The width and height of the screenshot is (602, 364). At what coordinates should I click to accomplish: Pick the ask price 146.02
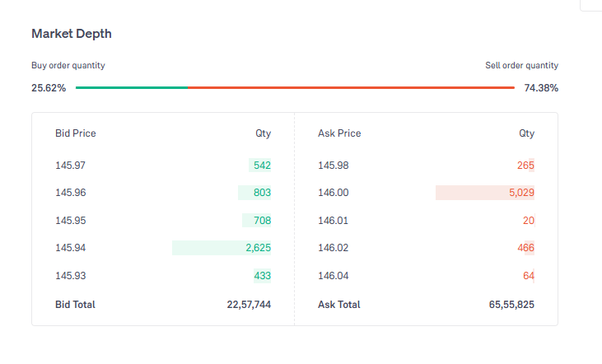click(333, 248)
